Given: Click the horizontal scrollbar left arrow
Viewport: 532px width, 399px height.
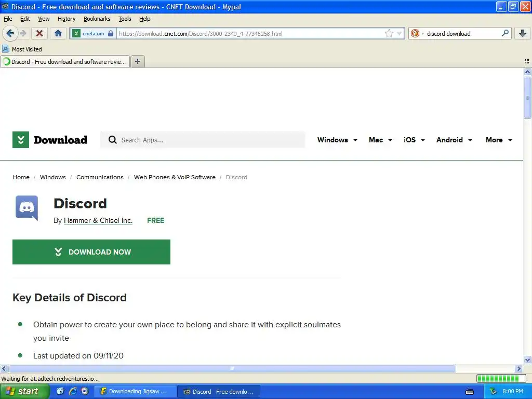Looking at the screenshot, I should [x=4, y=368].
